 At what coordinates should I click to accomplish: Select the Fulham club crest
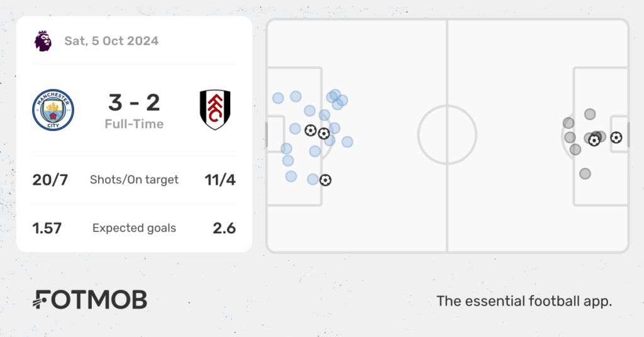215,110
